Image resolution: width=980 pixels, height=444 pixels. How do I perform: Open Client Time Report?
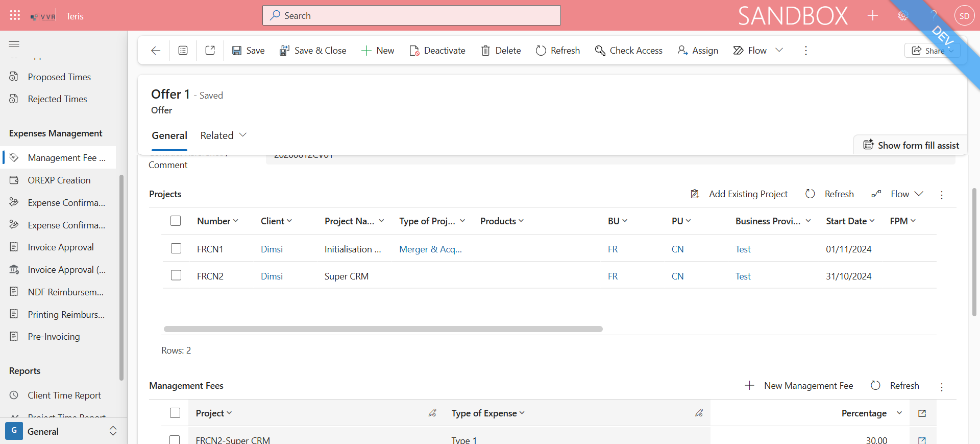64,395
